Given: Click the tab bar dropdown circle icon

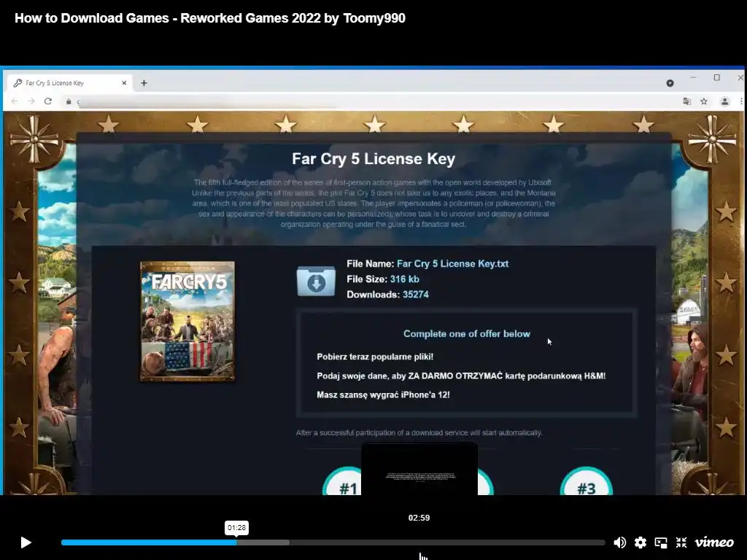Looking at the screenshot, I should pos(670,83).
